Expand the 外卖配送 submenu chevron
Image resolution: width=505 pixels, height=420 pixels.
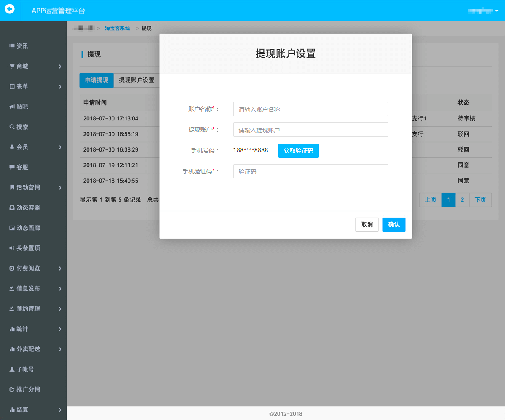(x=60, y=349)
